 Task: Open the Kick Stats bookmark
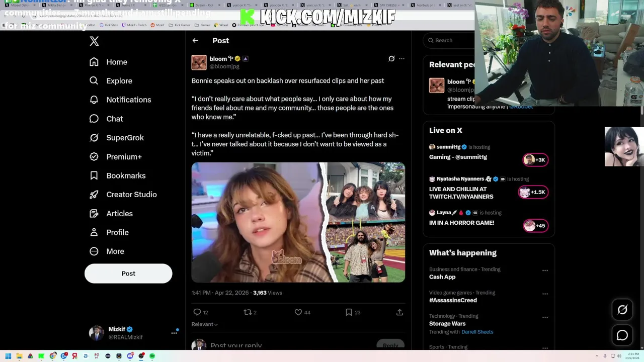(108, 25)
